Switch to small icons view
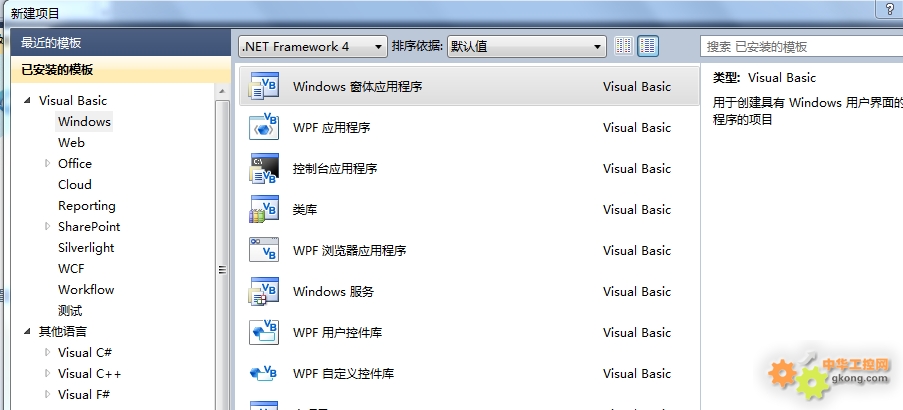The height and width of the screenshot is (410, 903). (624, 46)
